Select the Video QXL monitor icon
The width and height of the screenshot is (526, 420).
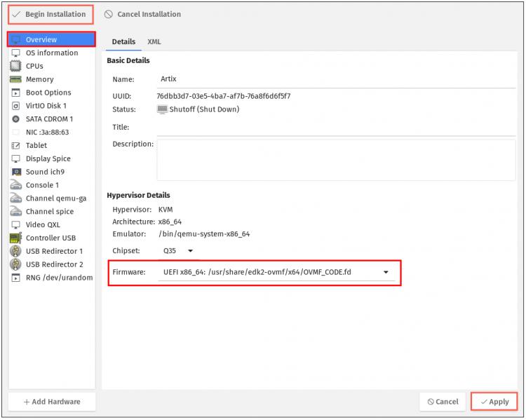[x=15, y=224]
